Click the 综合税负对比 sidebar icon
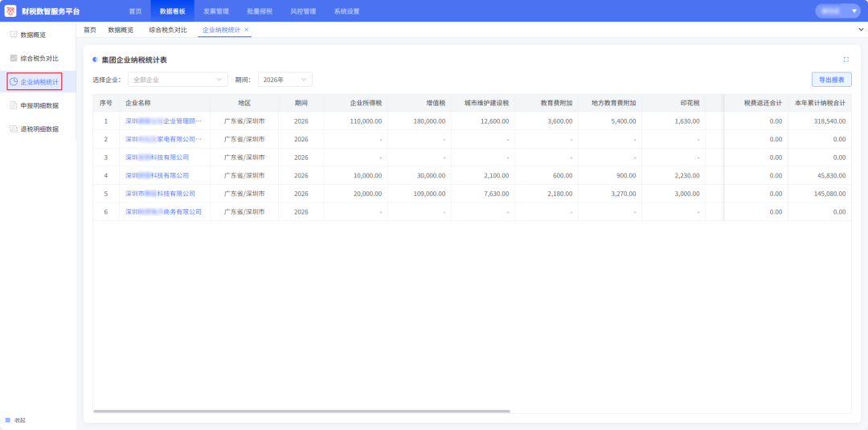Image resolution: width=868 pixels, height=430 pixels. pyautogui.click(x=14, y=58)
